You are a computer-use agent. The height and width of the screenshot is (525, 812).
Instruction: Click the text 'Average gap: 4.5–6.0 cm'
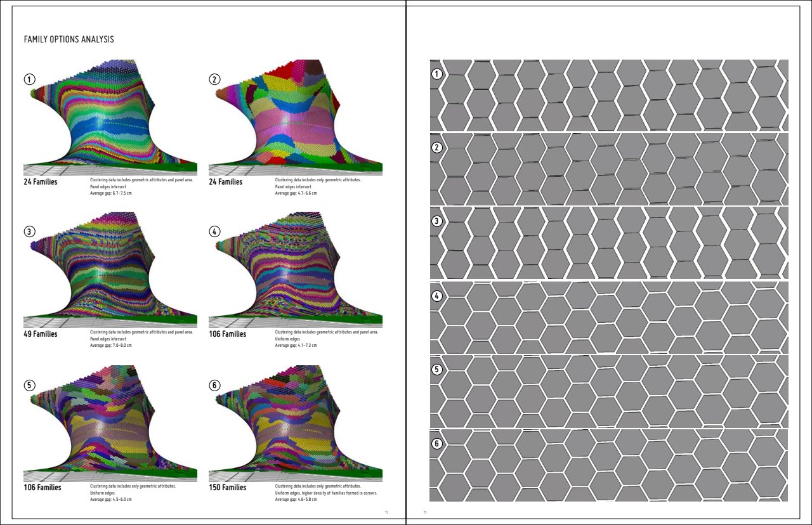[x=112, y=499]
